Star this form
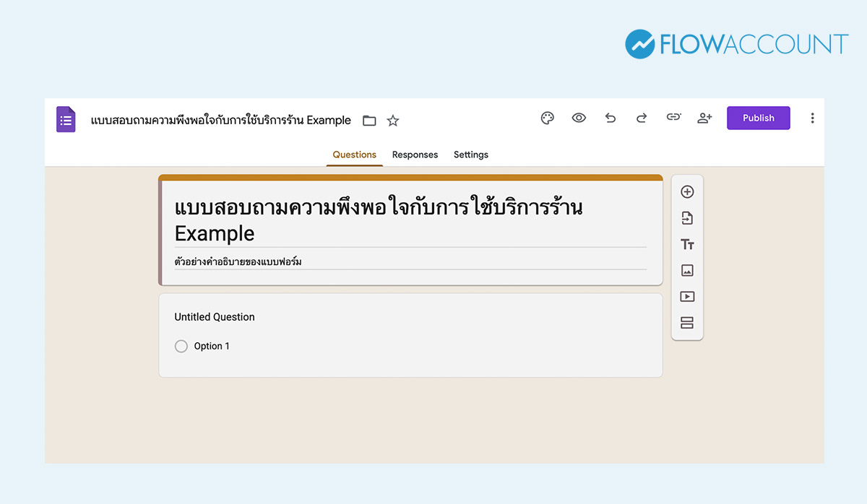The image size is (867, 504). point(392,121)
